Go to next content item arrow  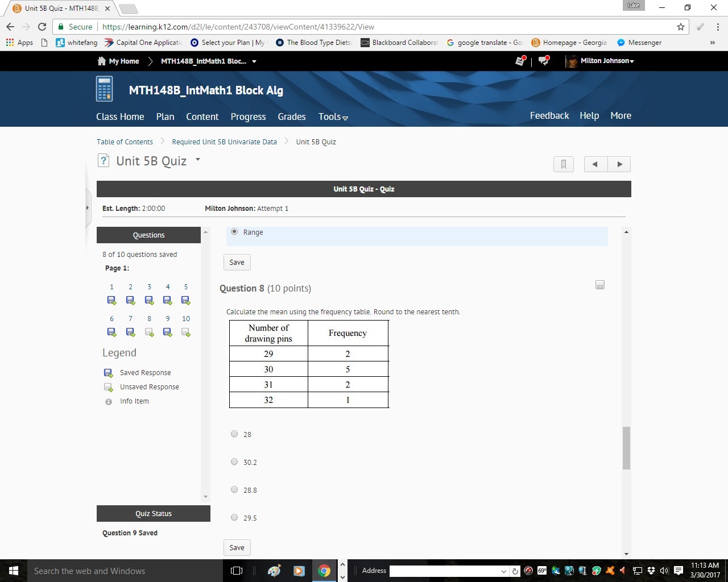click(x=619, y=164)
